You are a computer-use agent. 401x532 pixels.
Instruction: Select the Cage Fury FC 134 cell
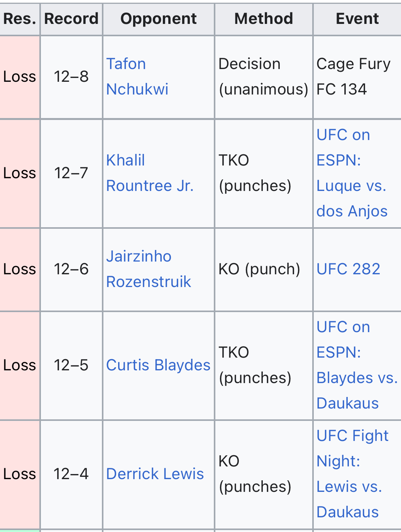pyautogui.click(x=357, y=77)
